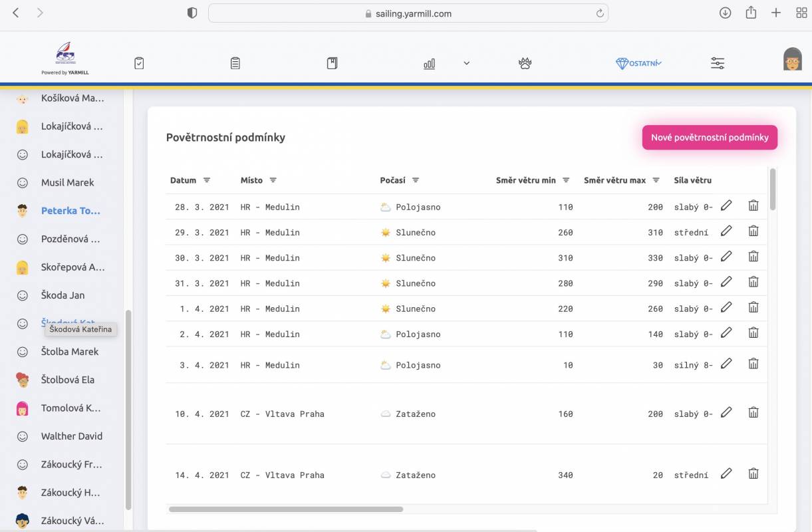
Task: Open filter menu for Datum column
Action: point(207,180)
